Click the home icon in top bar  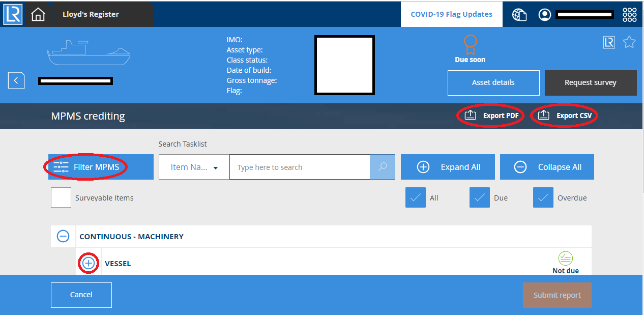(x=38, y=14)
